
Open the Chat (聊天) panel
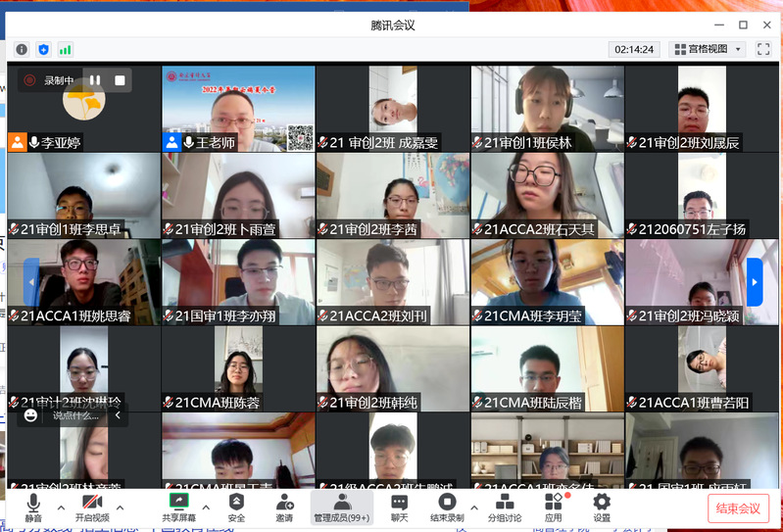pos(399,508)
